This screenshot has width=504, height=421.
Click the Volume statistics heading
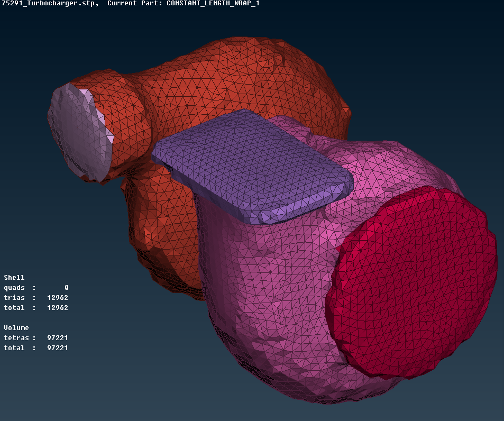(16, 327)
